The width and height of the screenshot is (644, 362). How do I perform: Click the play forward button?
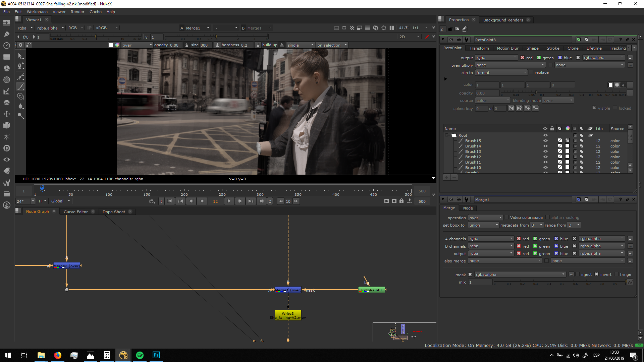(229, 201)
